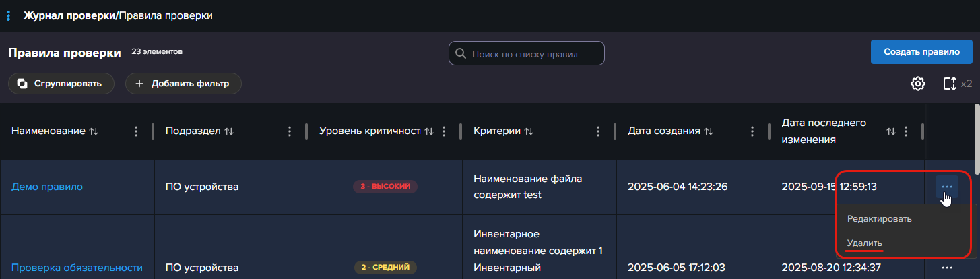
Task: Click the Создать правило button
Action: coord(921,52)
